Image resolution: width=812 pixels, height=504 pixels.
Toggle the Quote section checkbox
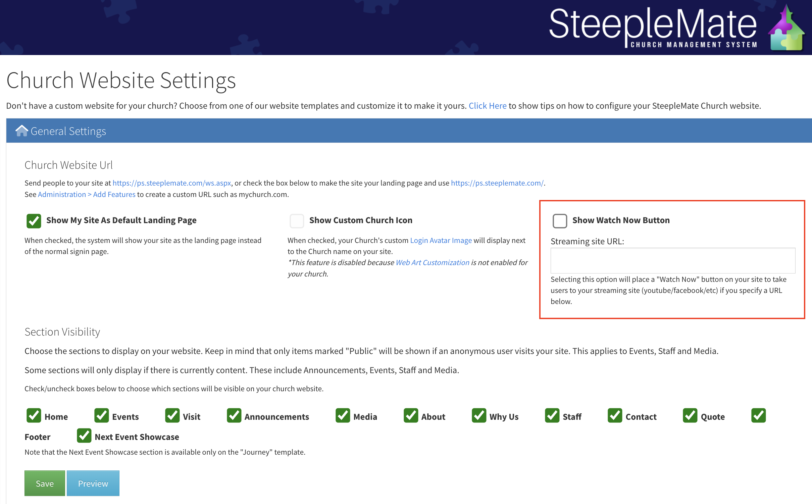tap(690, 415)
